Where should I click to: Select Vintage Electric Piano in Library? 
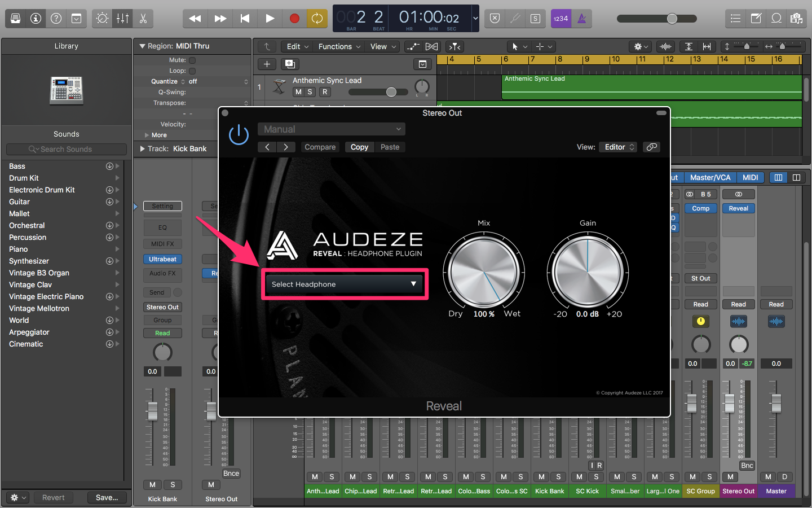click(x=46, y=296)
